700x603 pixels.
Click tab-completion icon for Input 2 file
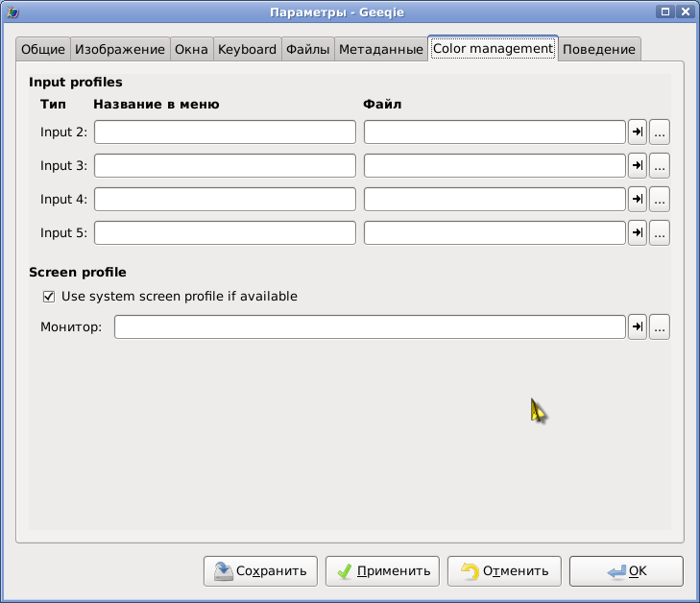[x=638, y=133]
